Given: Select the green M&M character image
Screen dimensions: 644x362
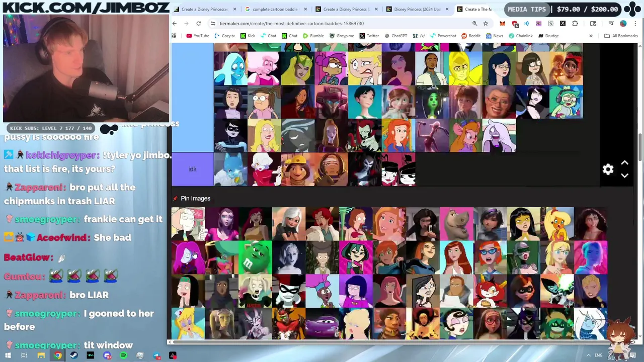Looking at the screenshot, I should pyautogui.click(x=255, y=257).
